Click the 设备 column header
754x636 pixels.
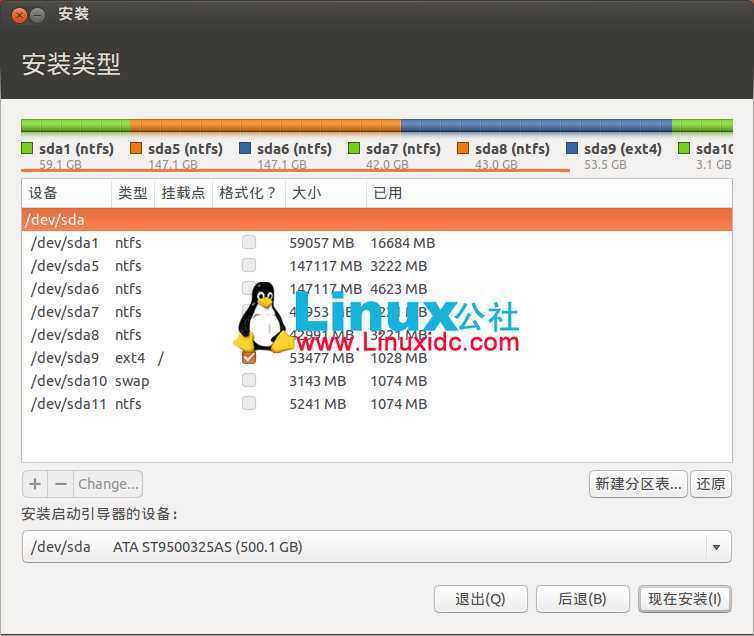point(67,193)
